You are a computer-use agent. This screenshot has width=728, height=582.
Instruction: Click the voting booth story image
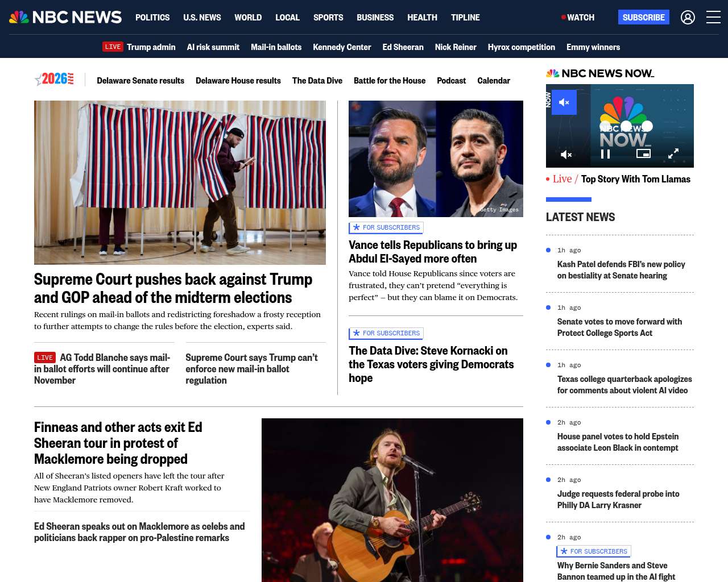(x=180, y=182)
